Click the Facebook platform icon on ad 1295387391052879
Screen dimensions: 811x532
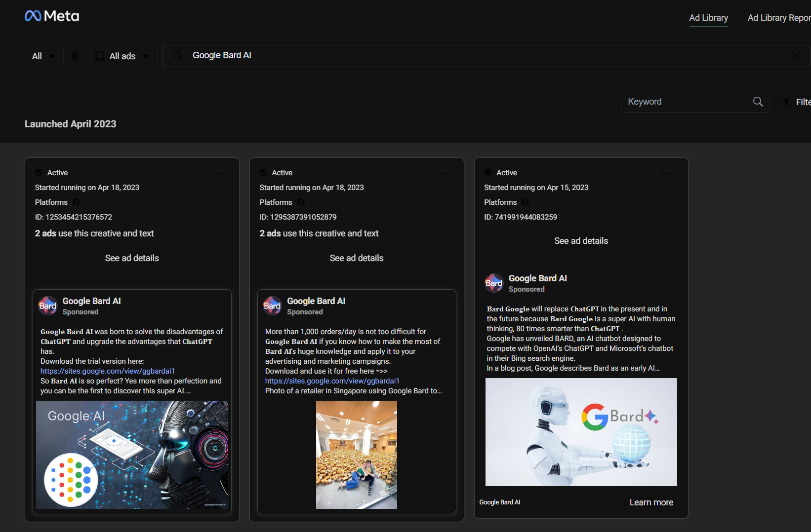[x=301, y=202]
